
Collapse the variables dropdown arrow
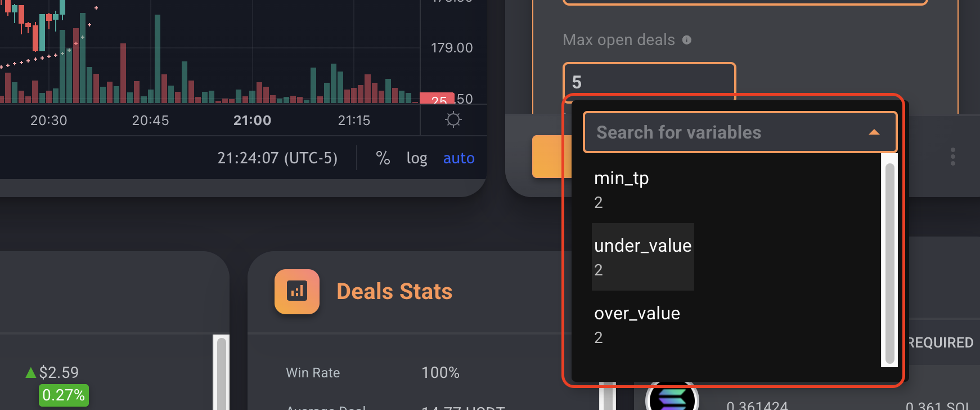point(874,132)
